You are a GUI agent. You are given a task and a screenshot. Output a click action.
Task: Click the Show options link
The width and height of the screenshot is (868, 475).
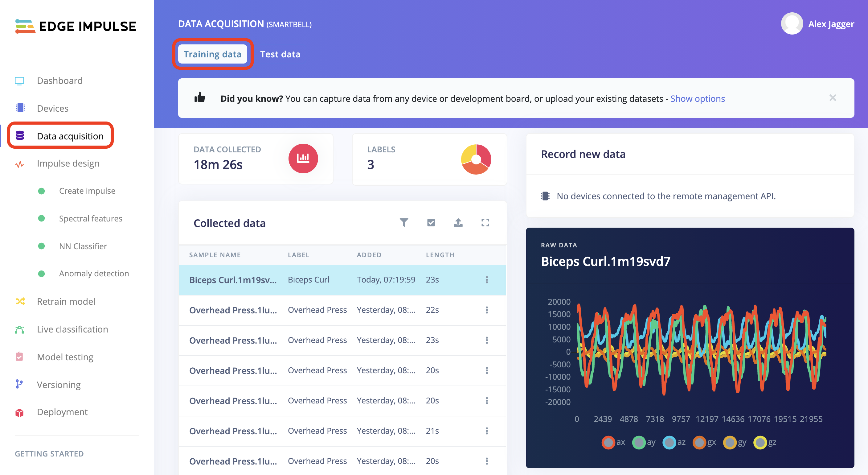(697, 98)
